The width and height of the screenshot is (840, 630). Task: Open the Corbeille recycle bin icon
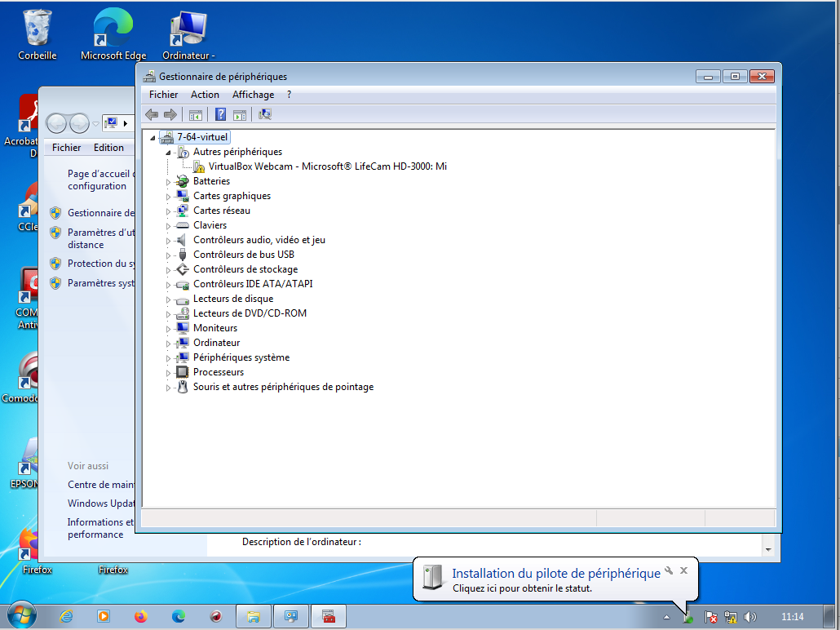click(38, 34)
